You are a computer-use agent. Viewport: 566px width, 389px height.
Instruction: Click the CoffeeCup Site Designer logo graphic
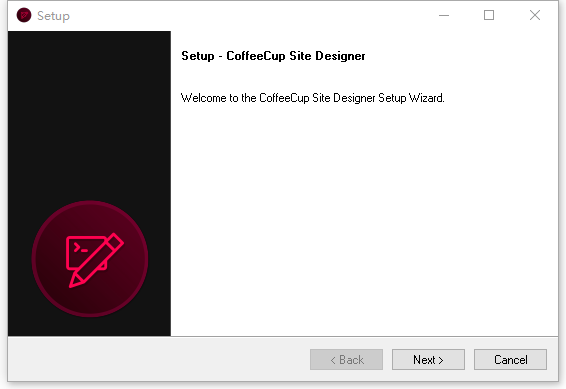click(x=90, y=259)
